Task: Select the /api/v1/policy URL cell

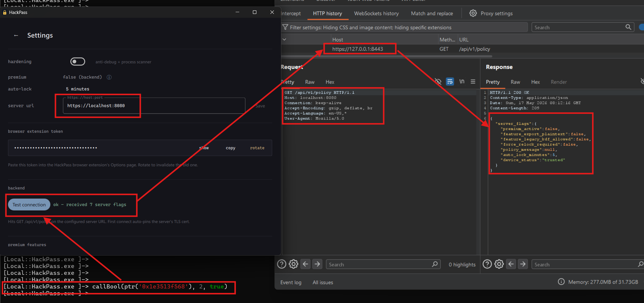Action: (475, 49)
